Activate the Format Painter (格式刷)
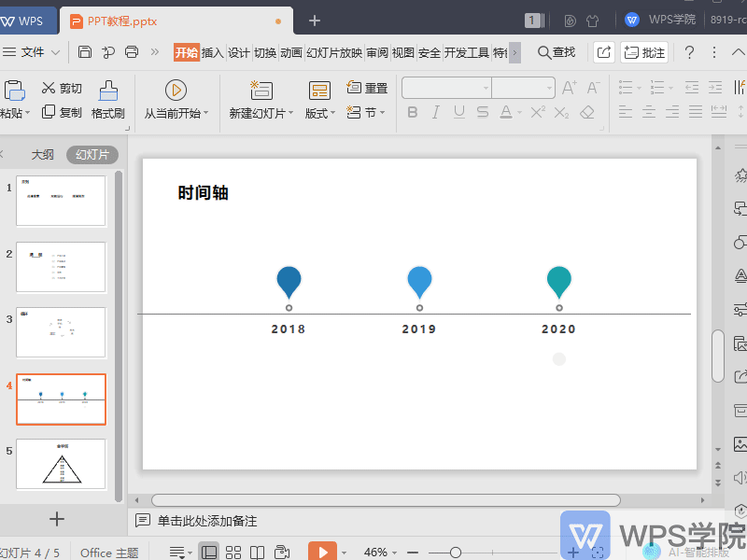Viewport: 747px width, 560px height. pos(108,100)
